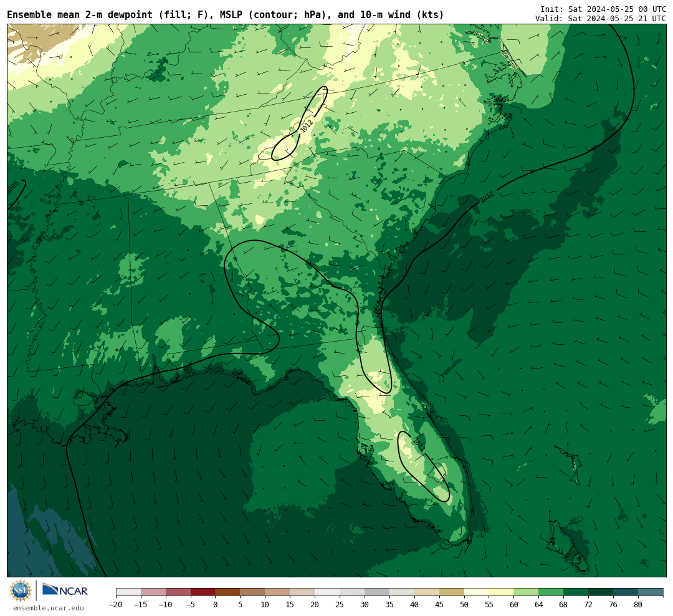Pick the dark green swatch between 68 and 72
This screenshot has width=673, height=616.
coord(576,592)
